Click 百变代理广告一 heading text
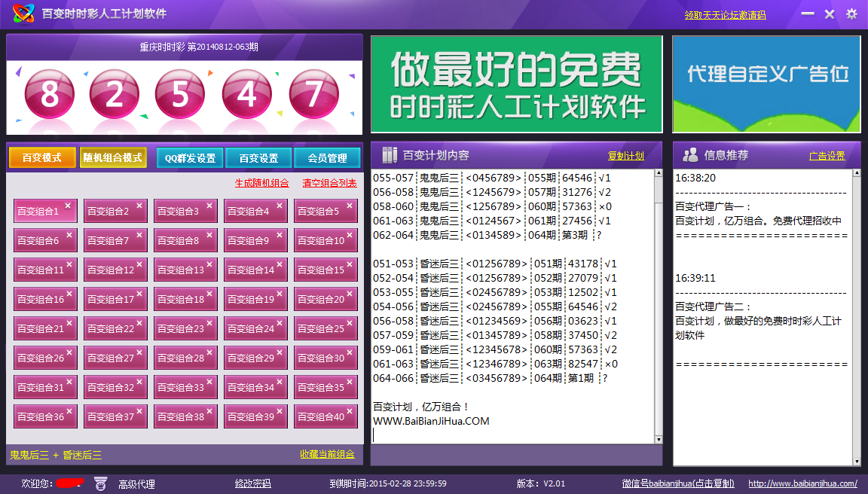868x494 pixels. pos(713,206)
